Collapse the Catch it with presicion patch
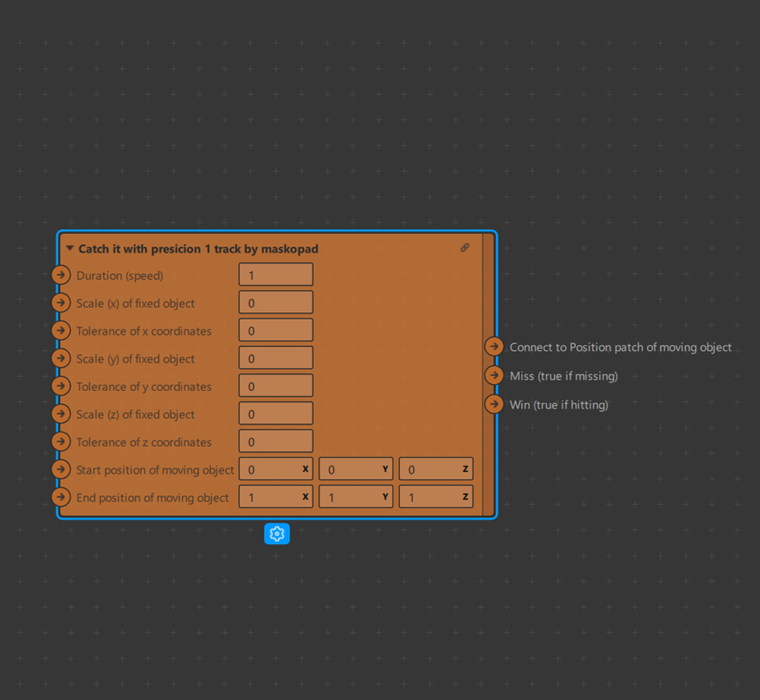 (70, 248)
